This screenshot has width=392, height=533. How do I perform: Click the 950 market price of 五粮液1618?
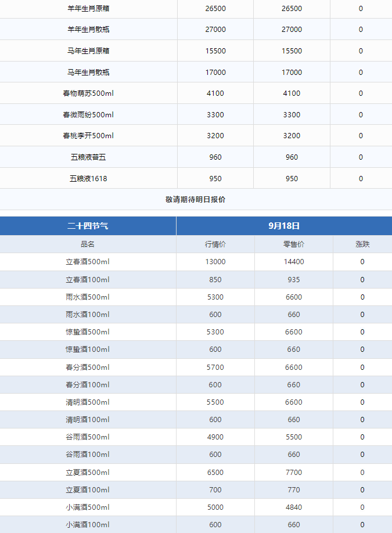coord(215,179)
